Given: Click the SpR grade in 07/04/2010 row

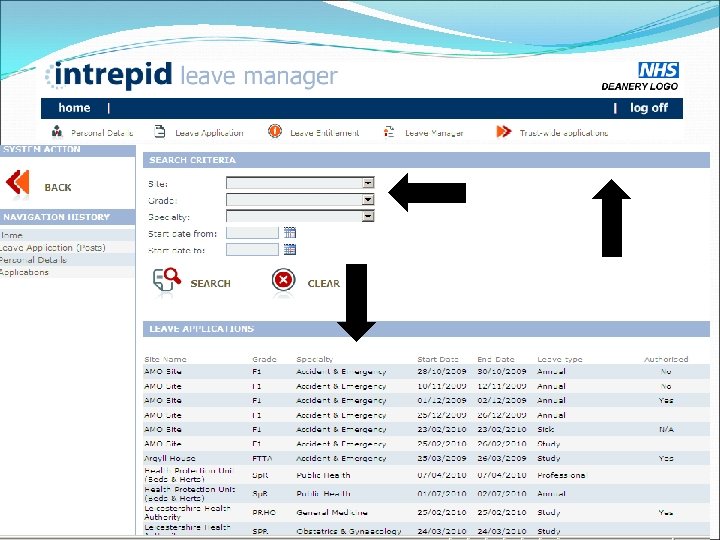Looking at the screenshot, I should tap(260, 475).
